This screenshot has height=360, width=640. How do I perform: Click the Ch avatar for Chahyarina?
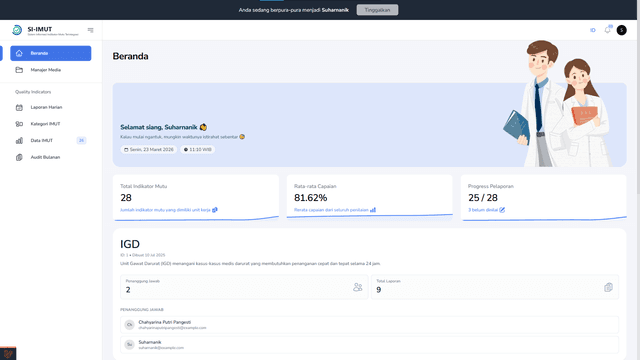[x=129, y=325]
